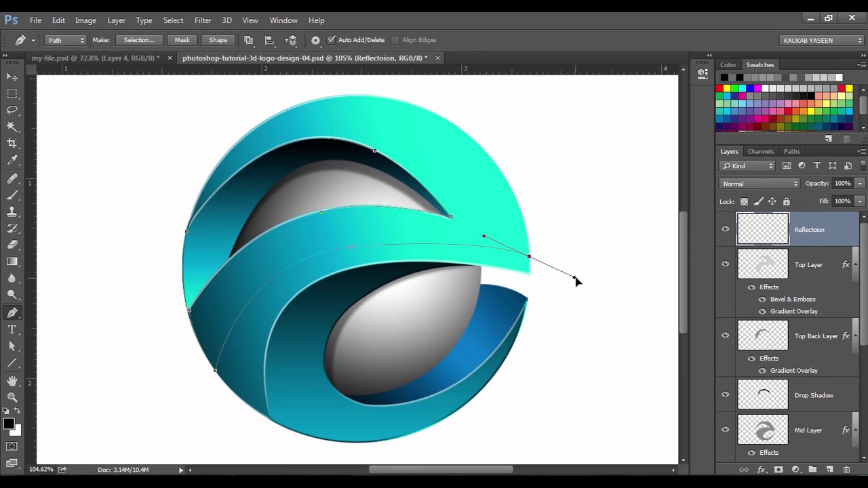Viewport: 868px width, 488px height.
Task: Open the Normal blend mode dropdown
Action: (x=759, y=184)
